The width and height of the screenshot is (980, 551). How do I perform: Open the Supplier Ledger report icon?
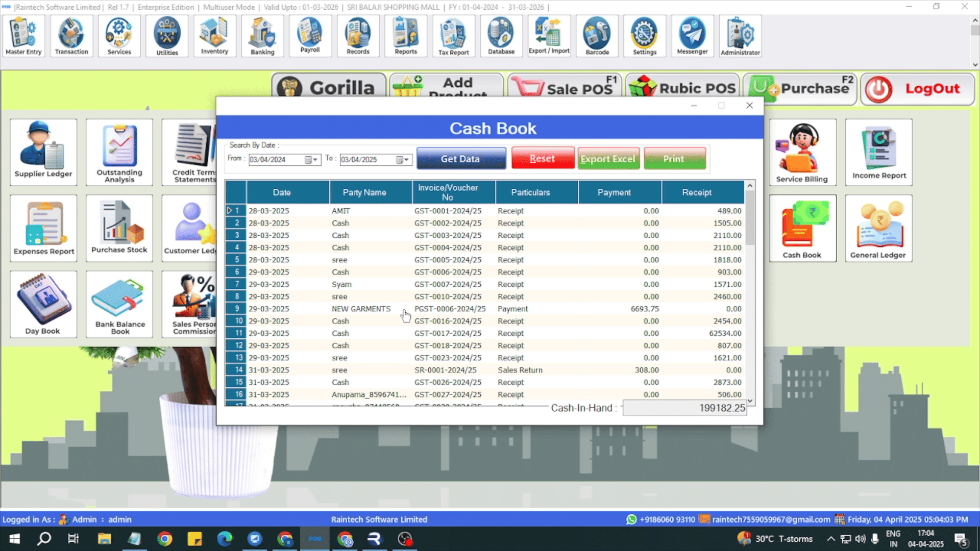[43, 152]
